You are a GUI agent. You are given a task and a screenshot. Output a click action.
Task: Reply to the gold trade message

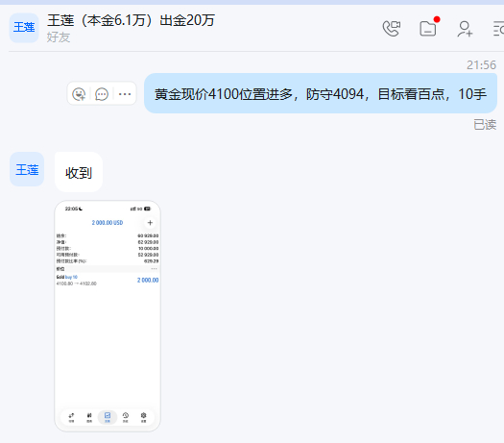102,94
